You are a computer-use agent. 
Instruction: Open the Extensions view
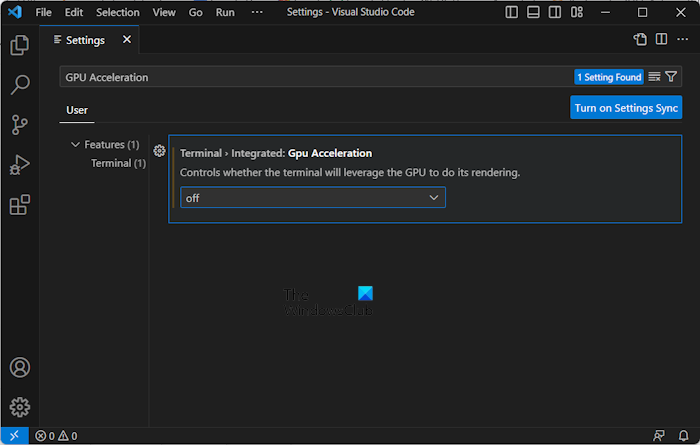click(x=19, y=205)
